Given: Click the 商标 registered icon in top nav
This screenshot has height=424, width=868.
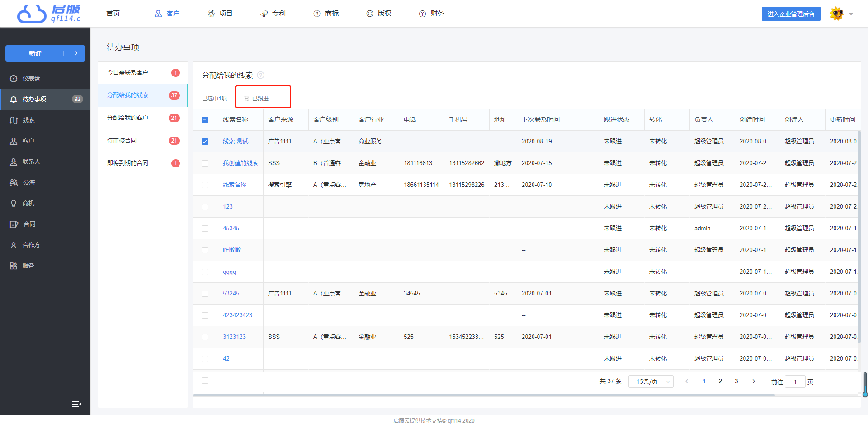Looking at the screenshot, I should (x=317, y=14).
